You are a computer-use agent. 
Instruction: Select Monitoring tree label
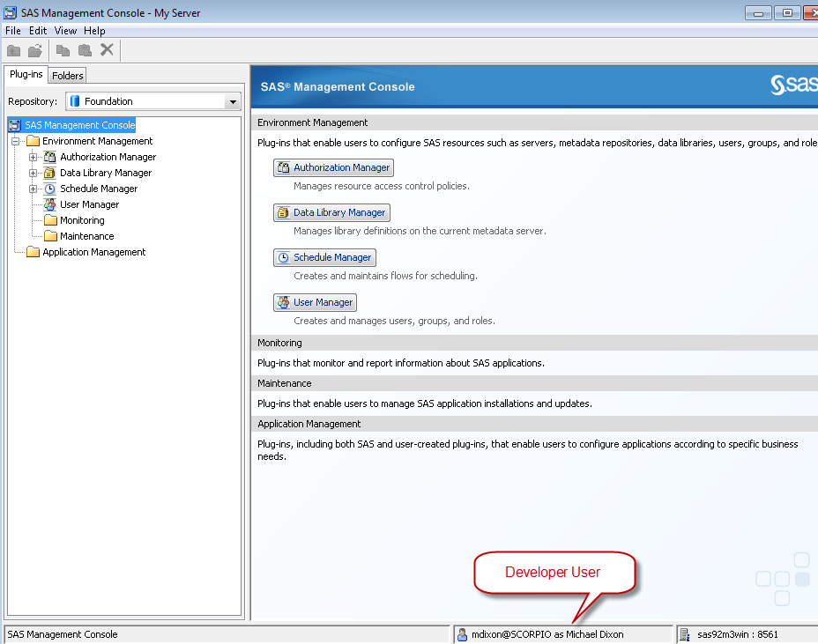tap(82, 220)
